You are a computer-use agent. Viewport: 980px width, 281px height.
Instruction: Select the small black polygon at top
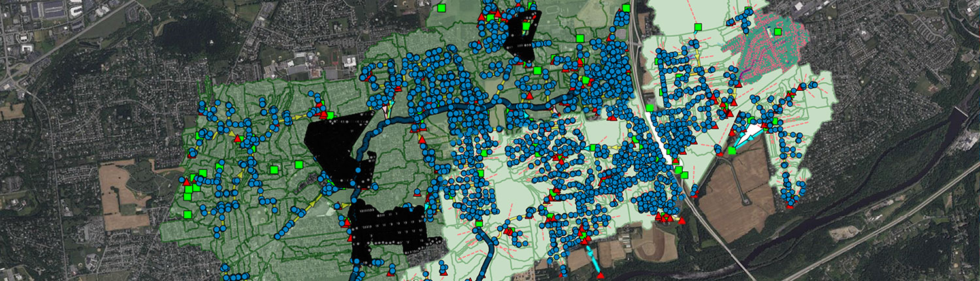523,38
